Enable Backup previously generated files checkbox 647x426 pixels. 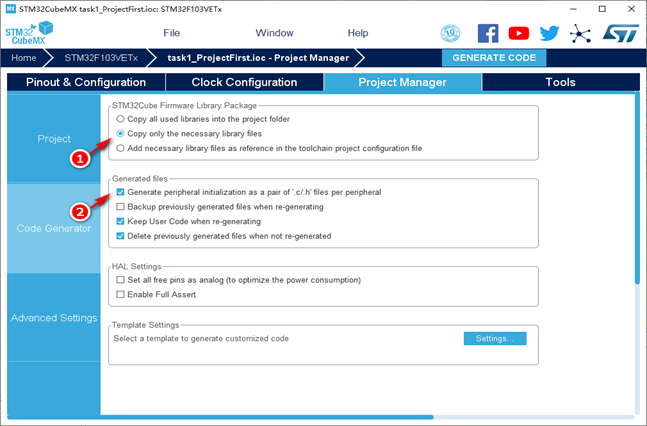pos(120,207)
